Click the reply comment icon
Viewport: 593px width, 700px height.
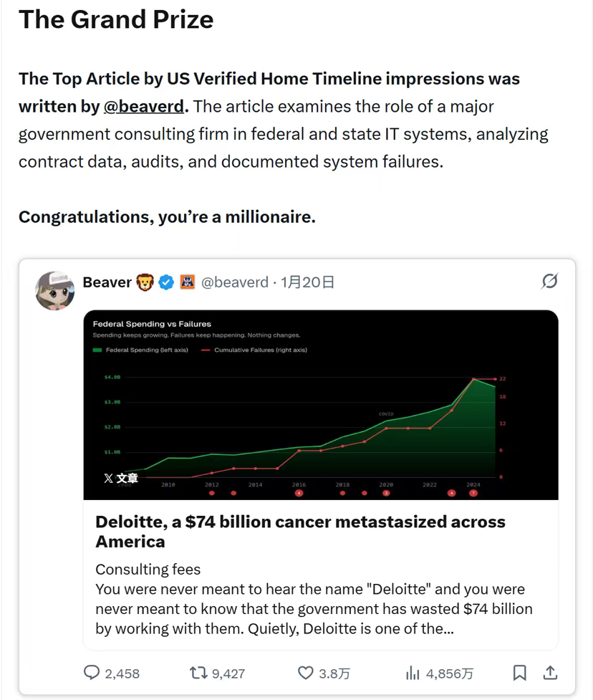(x=92, y=673)
